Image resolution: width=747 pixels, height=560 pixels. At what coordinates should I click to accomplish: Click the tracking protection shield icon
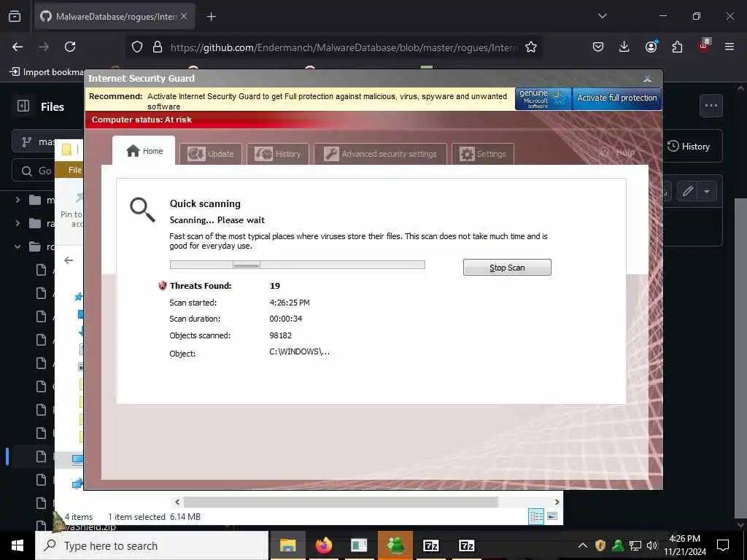137,47
